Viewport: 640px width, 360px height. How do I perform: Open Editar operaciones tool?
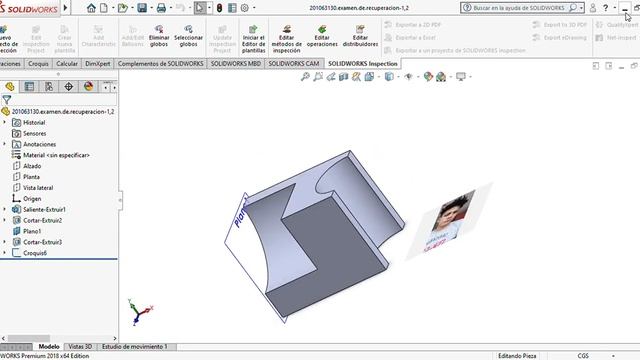[x=322, y=36]
